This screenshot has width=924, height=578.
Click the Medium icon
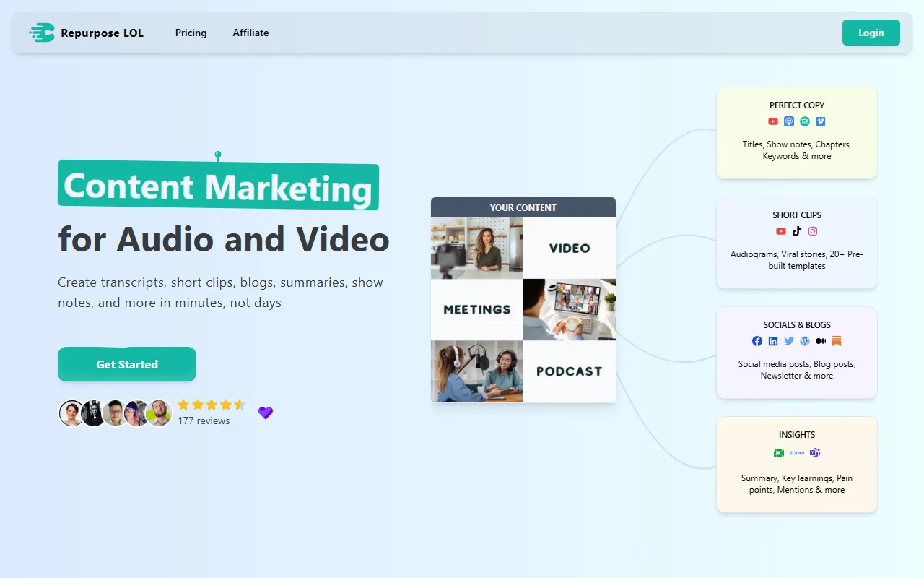pos(821,342)
